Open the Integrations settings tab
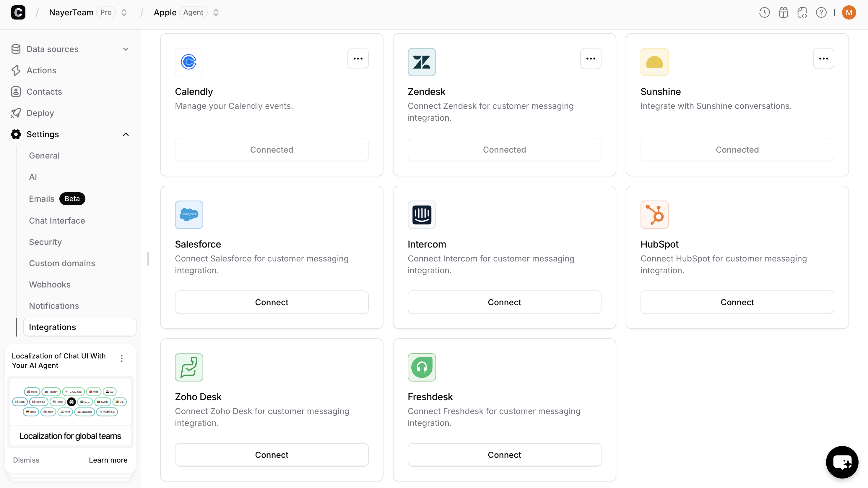 click(52, 327)
